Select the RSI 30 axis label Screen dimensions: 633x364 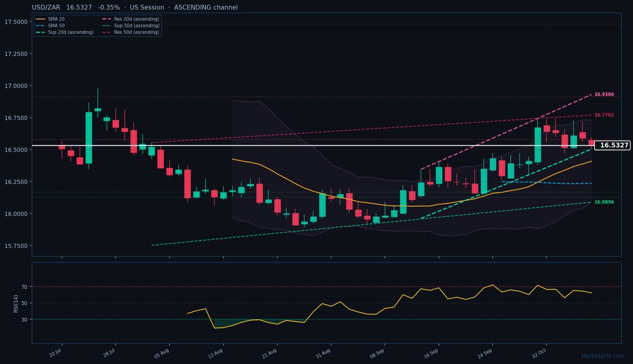24,320
